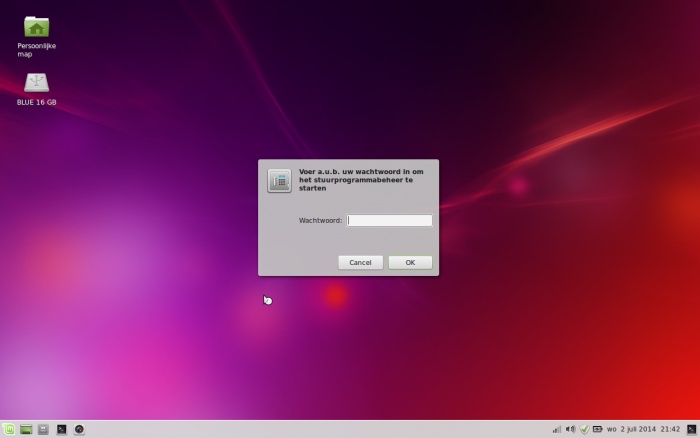Viewport: 700px width, 438px height.
Task: Open the Linux Mint menu button
Action: pos(8,430)
